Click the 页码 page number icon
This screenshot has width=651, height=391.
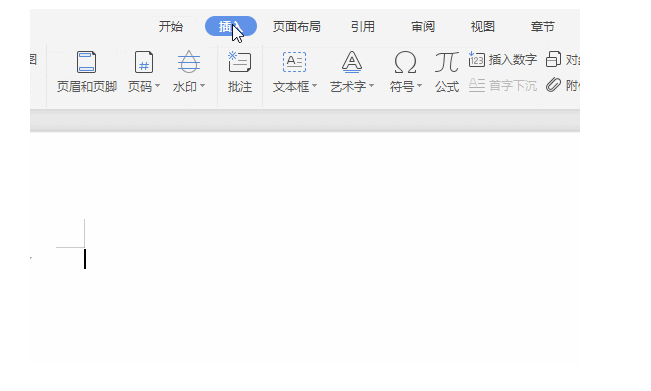144,62
